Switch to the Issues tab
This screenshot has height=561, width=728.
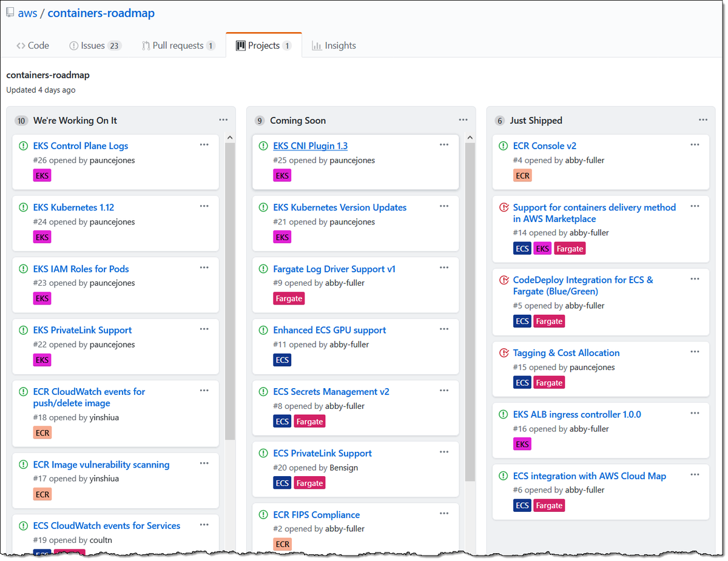tap(96, 45)
